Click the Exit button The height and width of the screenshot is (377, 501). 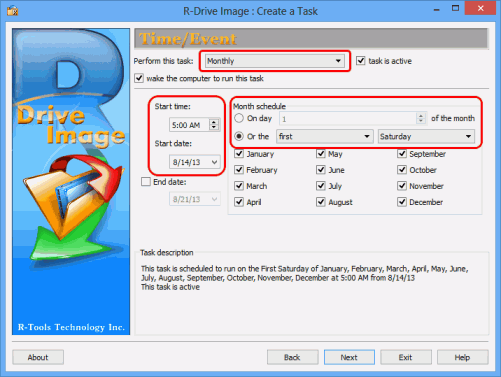pyautogui.click(x=406, y=357)
